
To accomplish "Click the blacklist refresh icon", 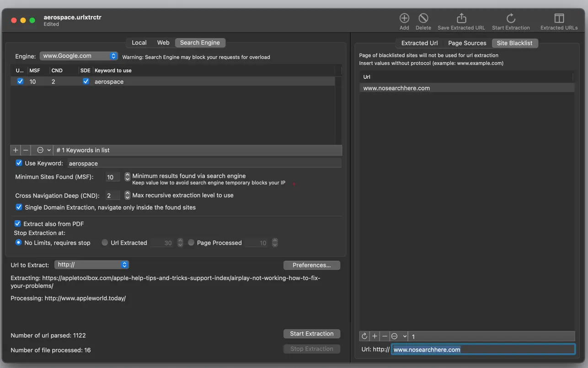I will point(364,336).
